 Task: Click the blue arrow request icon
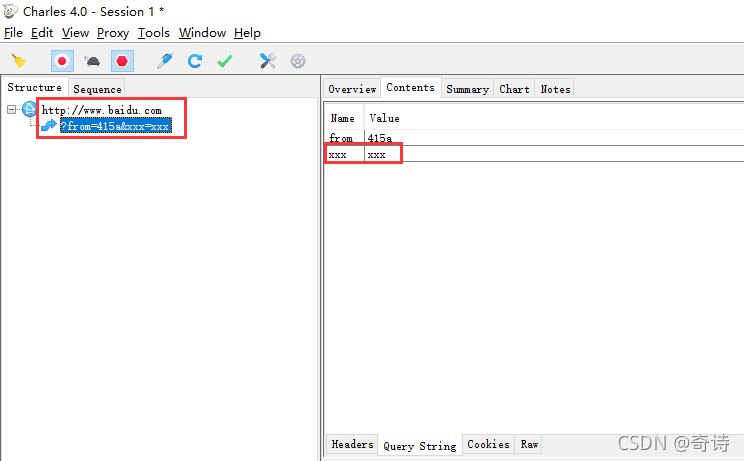48,126
